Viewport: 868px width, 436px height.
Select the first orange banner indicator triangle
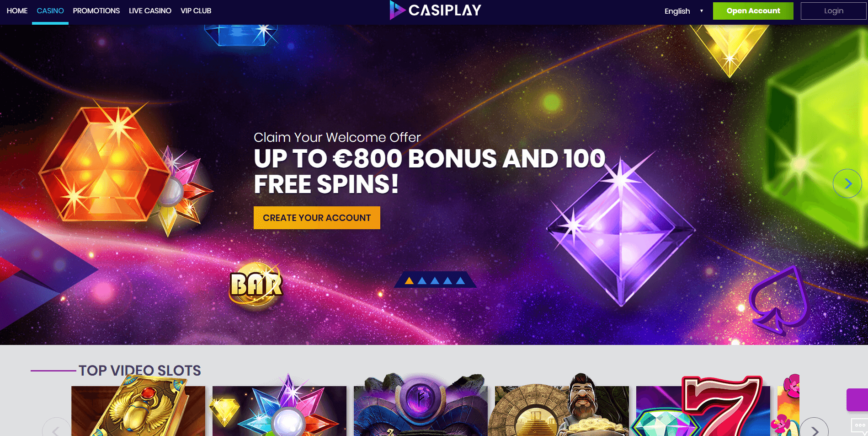(410, 280)
